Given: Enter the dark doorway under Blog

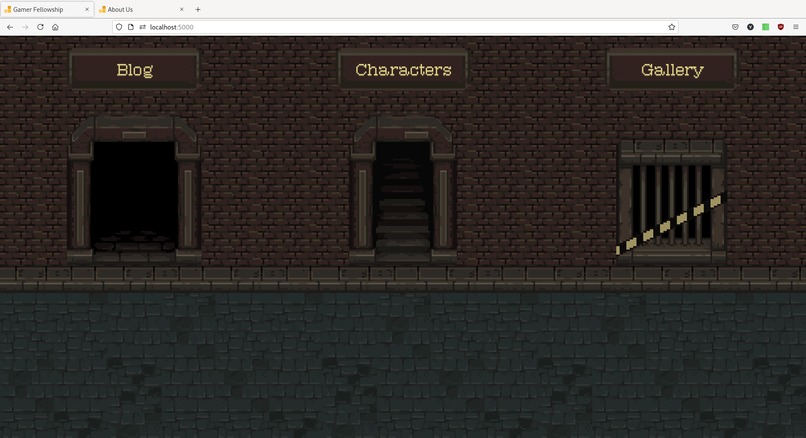Looking at the screenshot, I should click(x=134, y=190).
